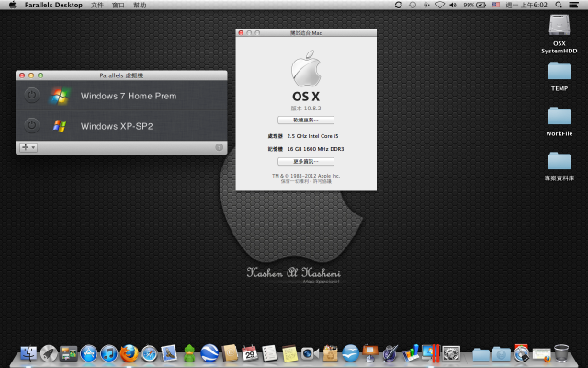Screen dimensions: 588x368
Task: Select the Windows 7 Home Prem row
Action: pos(121,96)
